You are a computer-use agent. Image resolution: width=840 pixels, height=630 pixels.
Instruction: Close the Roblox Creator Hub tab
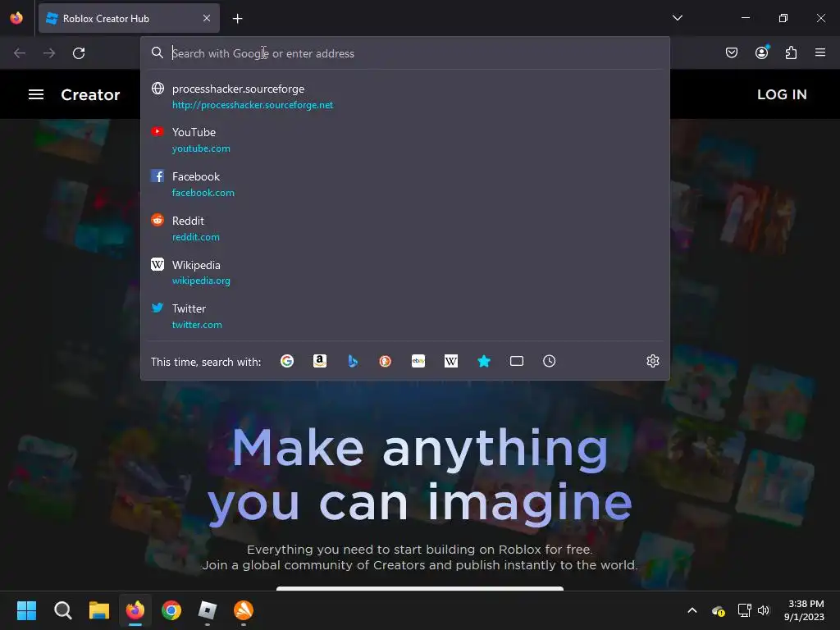[207, 18]
